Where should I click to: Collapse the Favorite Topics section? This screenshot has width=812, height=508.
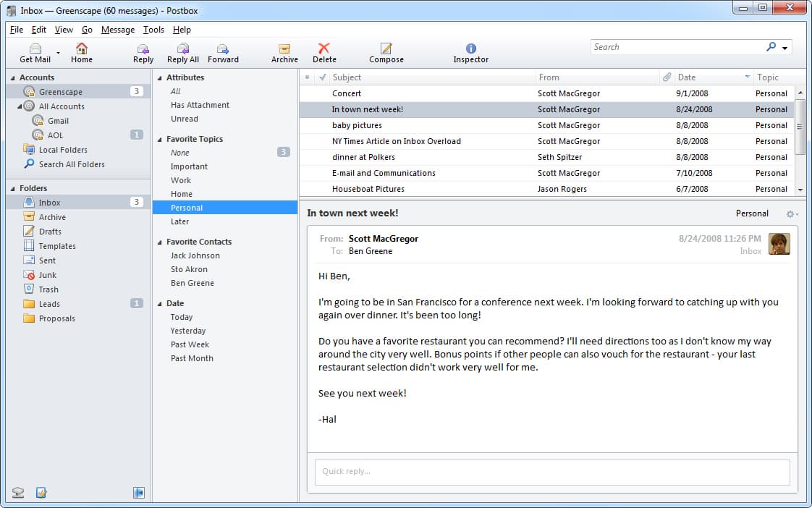pos(159,139)
